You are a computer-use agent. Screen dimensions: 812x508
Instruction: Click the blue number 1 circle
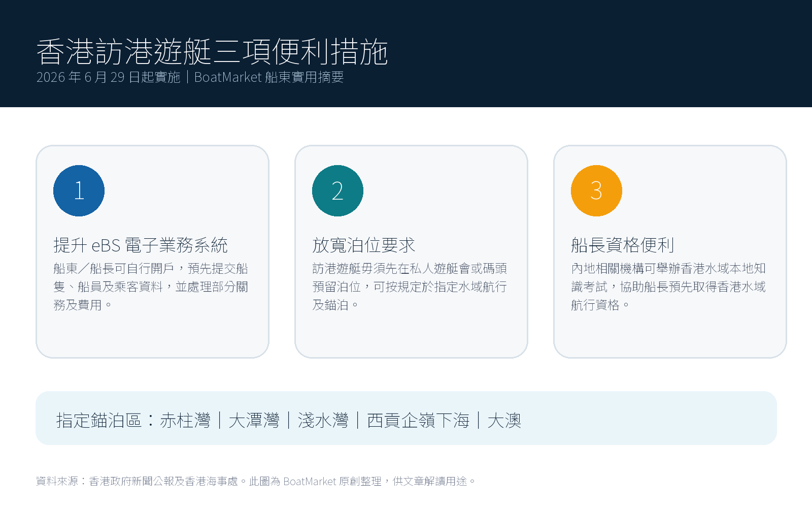[x=79, y=190]
